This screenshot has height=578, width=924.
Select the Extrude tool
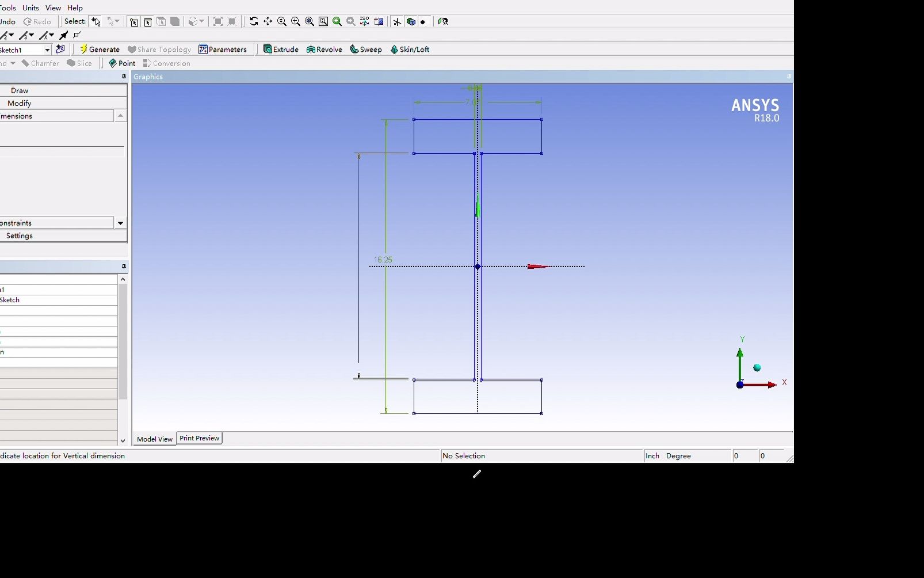[x=280, y=50]
